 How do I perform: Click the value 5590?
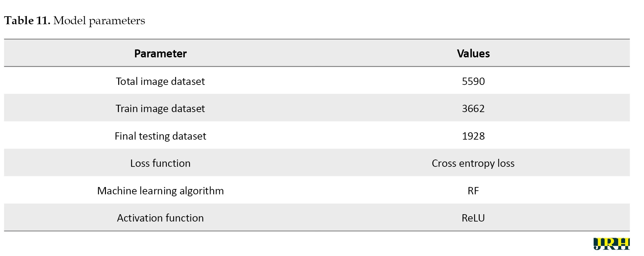(473, 81)
